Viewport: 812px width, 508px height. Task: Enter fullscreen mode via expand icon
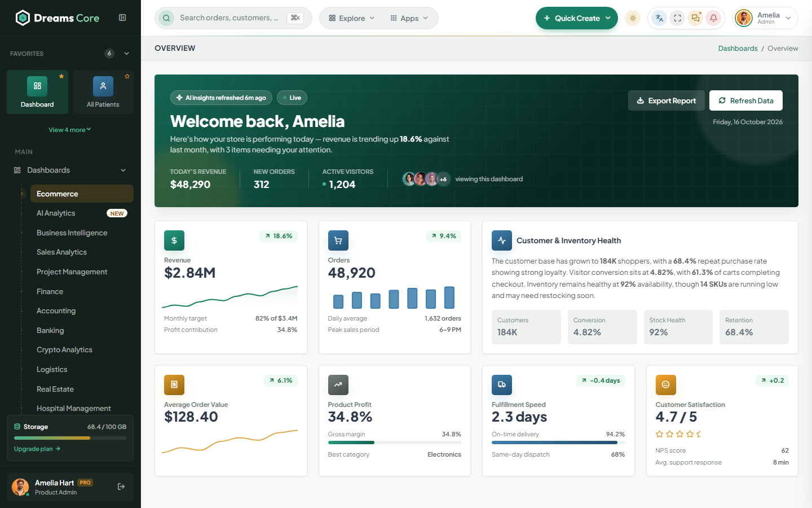pyautogui.click(x=677, y=18)
